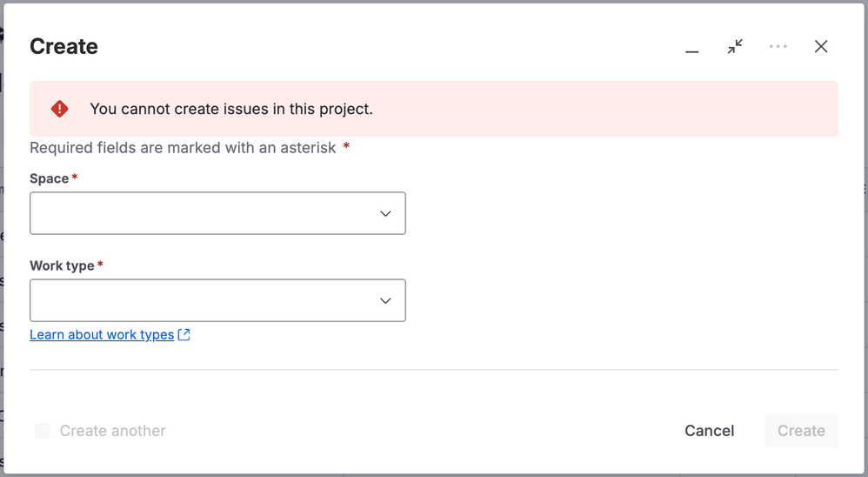The width and height of the screenshot is (868, 477).
Task: Click the cannot create issues error message
Action: click(231, 109)
